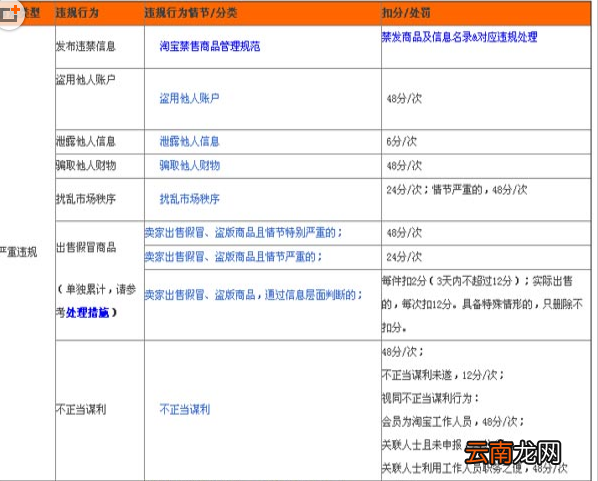Click the 违规行为 column header

pyautogui.click(x=77, y=13)
